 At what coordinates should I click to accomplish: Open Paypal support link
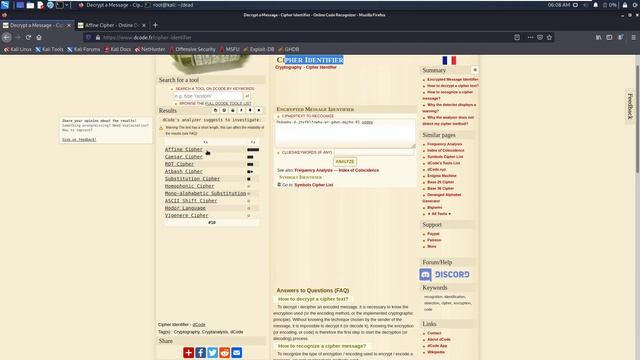click(x=433, y=234)
